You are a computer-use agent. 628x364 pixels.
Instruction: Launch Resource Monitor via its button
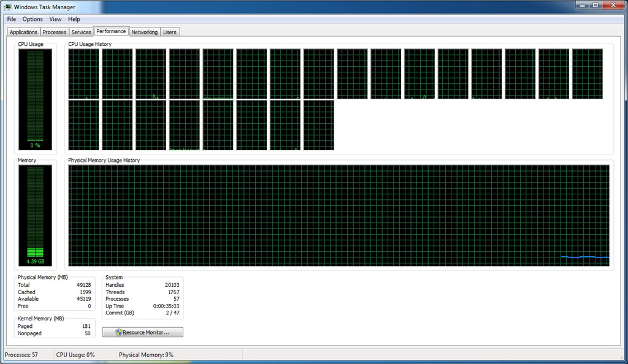[142, 332]
